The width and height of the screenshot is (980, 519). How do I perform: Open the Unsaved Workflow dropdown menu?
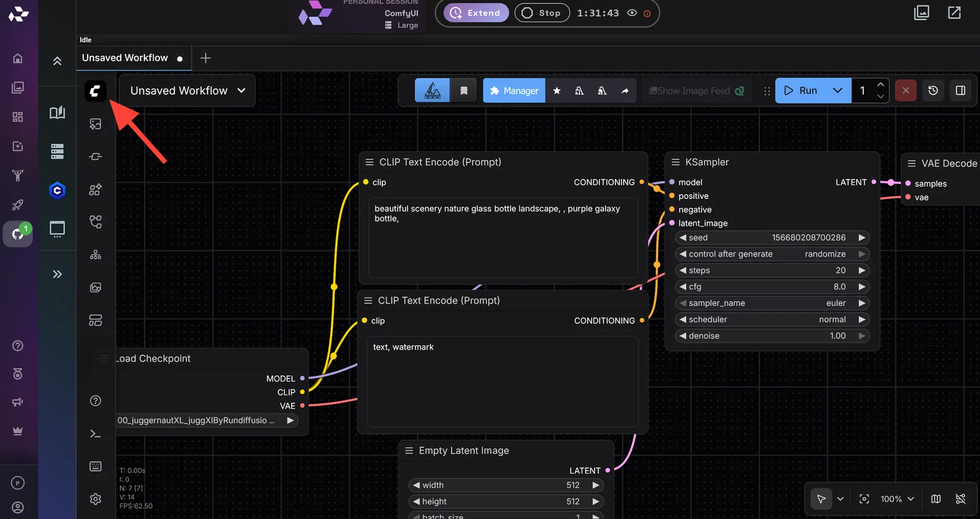point(187,91)
